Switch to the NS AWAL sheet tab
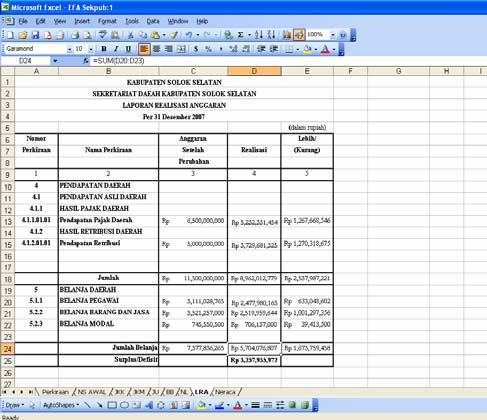This screenshot has height=420, width=487. [x=92, y=392]
